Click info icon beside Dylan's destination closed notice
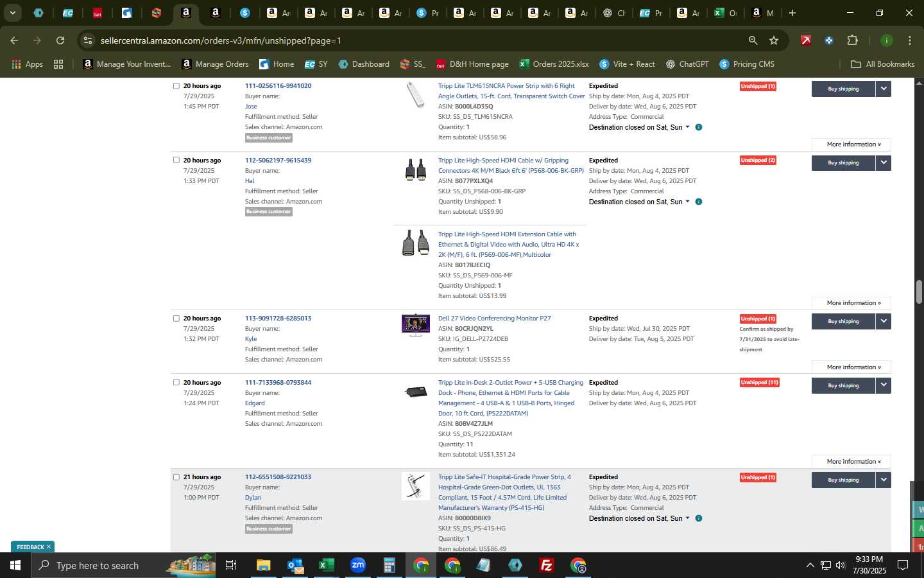 point(699,518)
